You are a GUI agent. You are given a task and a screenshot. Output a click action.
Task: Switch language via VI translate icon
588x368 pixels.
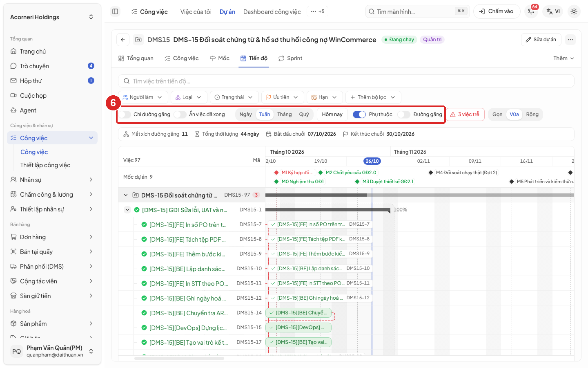pyautogui.click(x=553, y=11)
